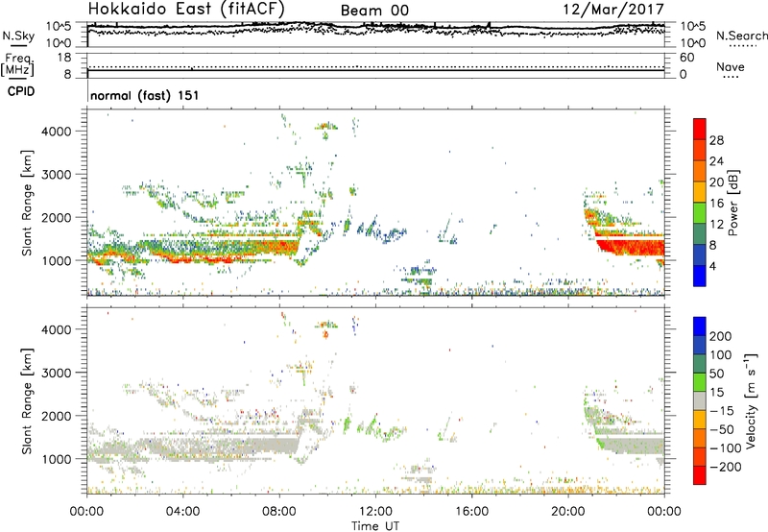This screenshot has height=532, width=768.
Task: Click the noise sky trace in the top panel
Action: point(375,26)
